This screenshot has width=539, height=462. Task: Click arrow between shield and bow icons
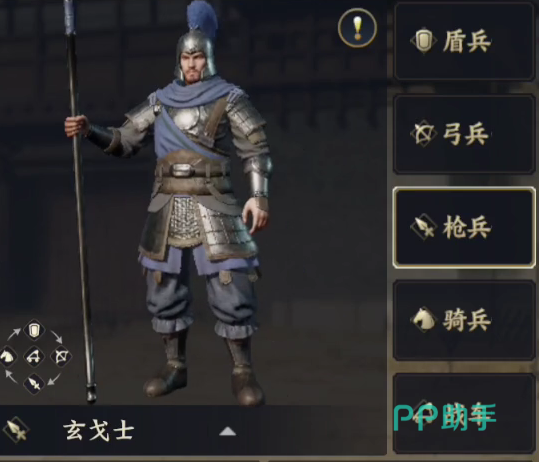pos(57,337)
